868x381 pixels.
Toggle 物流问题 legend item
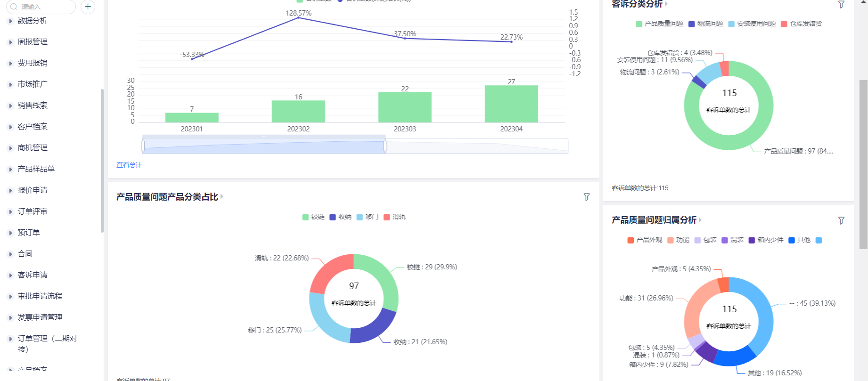(705, 24)
